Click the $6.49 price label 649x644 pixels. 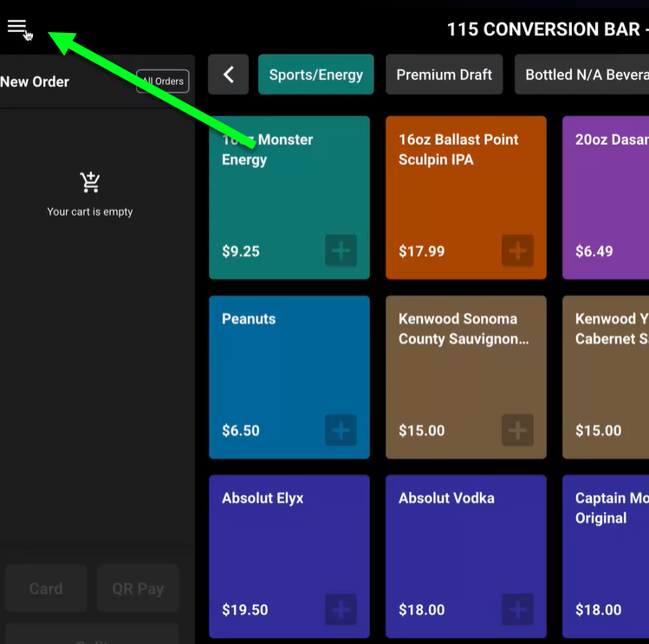[x=594, y=251]
